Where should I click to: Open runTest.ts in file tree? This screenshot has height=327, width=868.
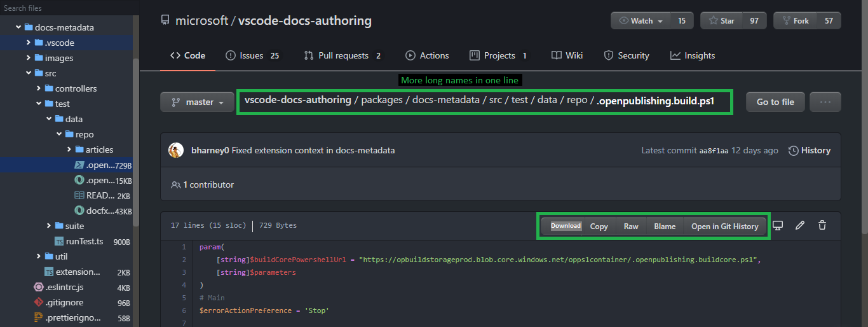66,241
